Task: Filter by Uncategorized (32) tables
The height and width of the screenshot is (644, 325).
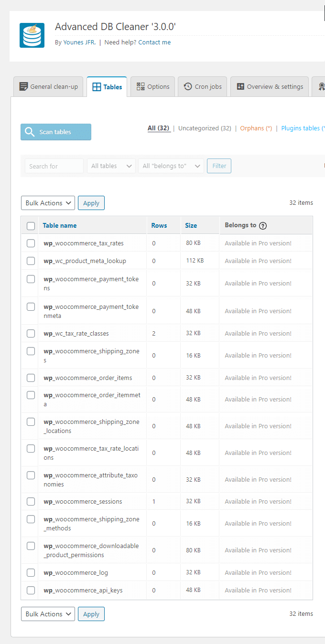Action: tap(205, 128)
